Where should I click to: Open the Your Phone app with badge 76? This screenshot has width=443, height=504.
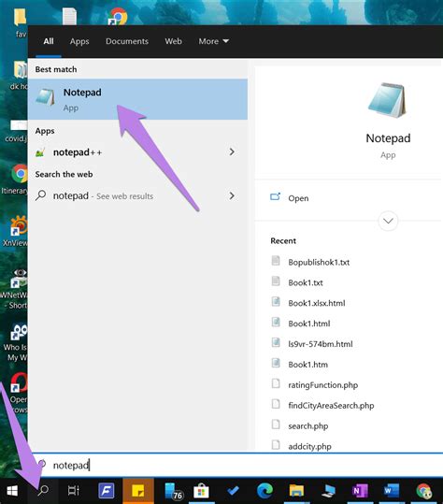point(174,492)
